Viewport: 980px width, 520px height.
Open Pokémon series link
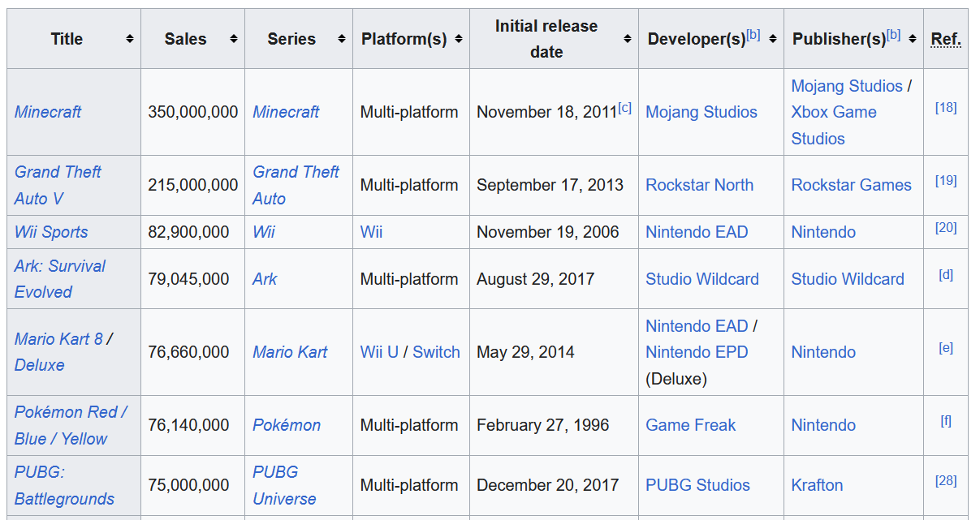click(x=287, y=425)
